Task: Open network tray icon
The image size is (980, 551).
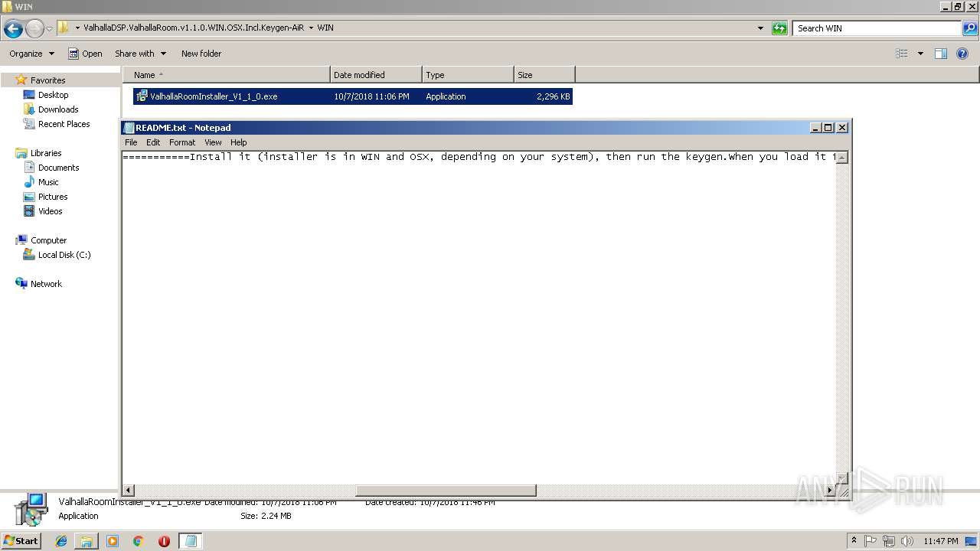Action: (x=889, y=541)
